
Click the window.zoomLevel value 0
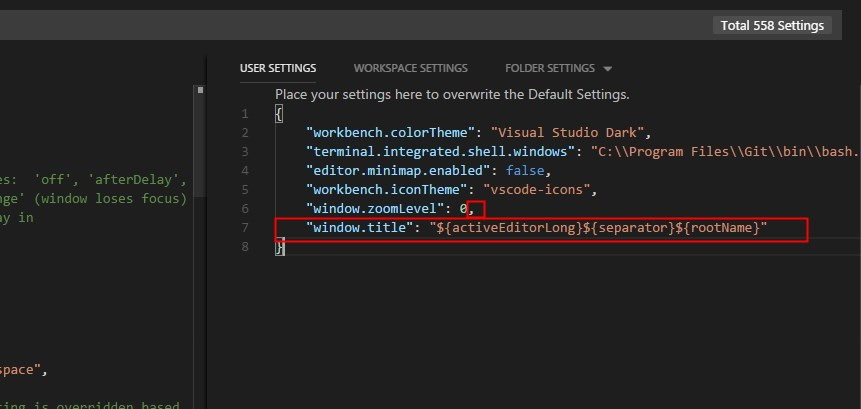tap(463, 209)
